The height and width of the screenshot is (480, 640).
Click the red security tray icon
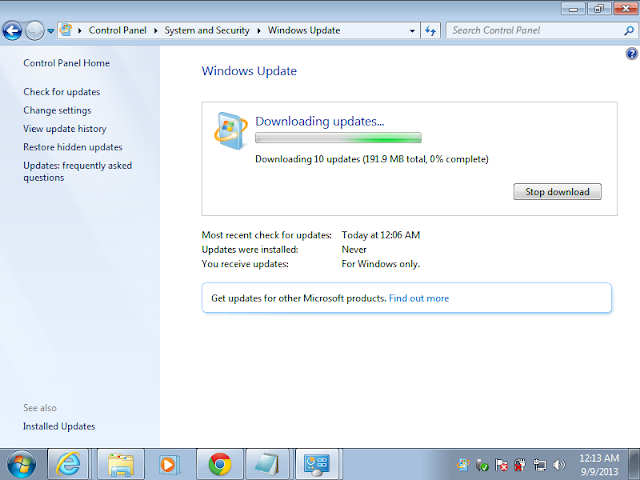[520, 464]
